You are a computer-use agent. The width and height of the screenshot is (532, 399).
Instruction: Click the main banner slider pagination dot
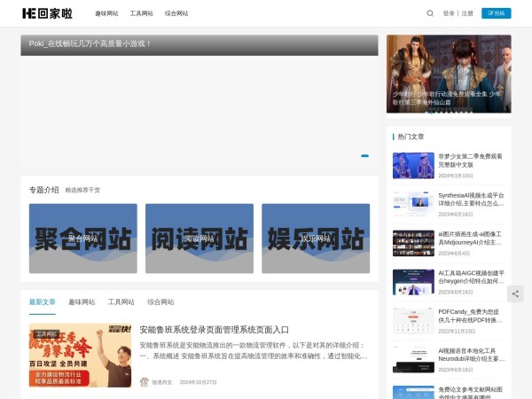(364, 155)
